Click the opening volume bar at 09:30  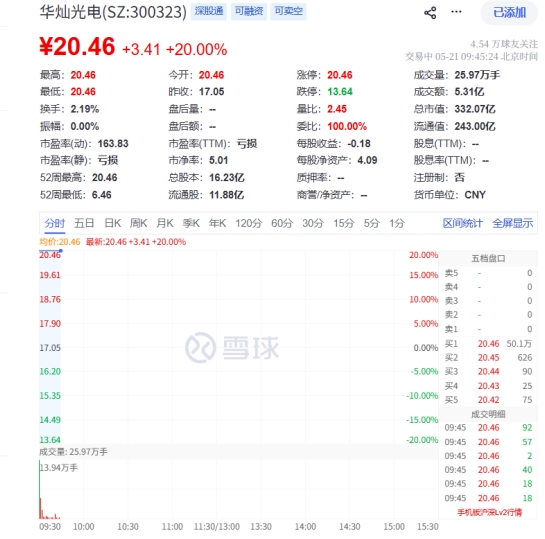point(40,489)
